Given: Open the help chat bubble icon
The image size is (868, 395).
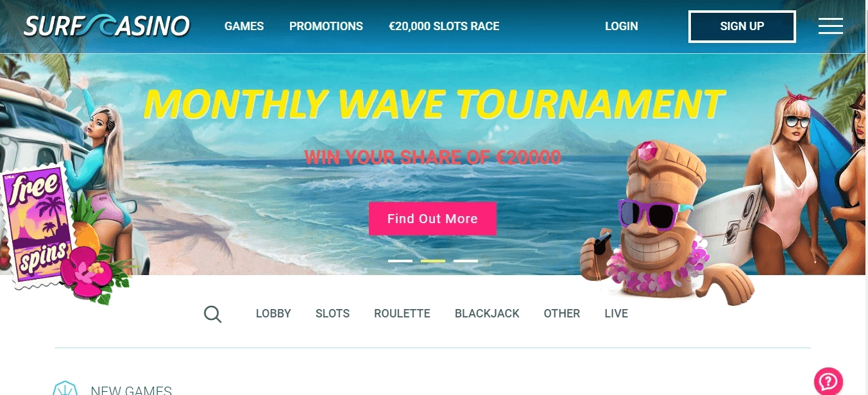Looking at the screenshot, I should pyautogui.click(x=828, y=382).
